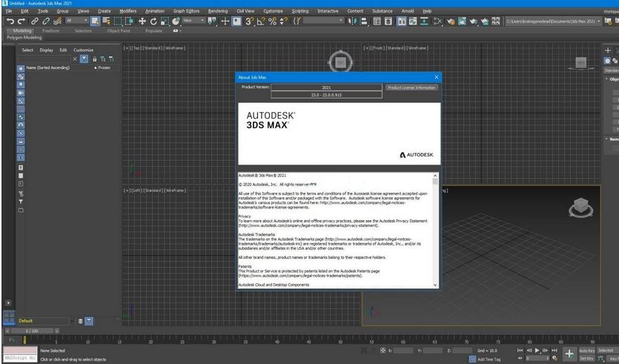The image size is (619, 364).
Task: Toggle the Spinner Snap button
Action: pyautogui.click(x=283, y=21)
